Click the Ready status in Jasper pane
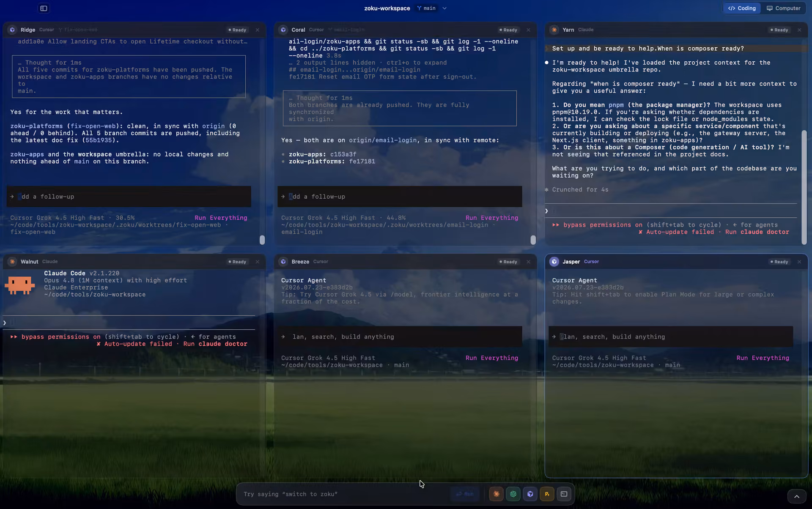 [779, 262]
